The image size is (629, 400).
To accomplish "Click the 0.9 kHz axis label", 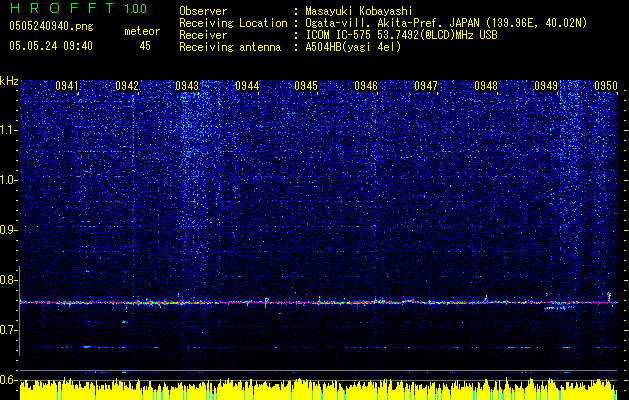I will [x=9, y=230].
